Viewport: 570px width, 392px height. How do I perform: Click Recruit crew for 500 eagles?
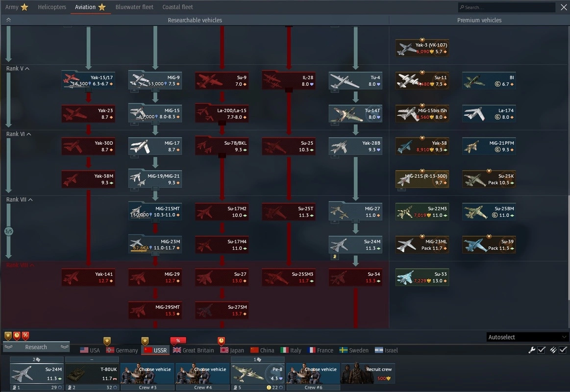368,373
